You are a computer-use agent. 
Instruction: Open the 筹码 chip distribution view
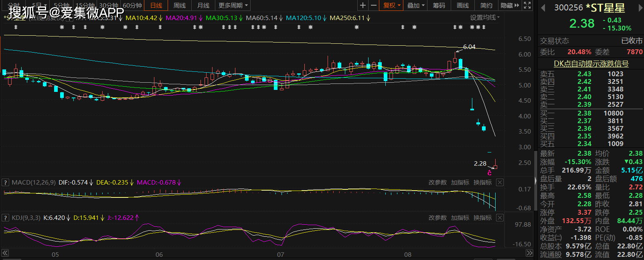tap(439, 5)
